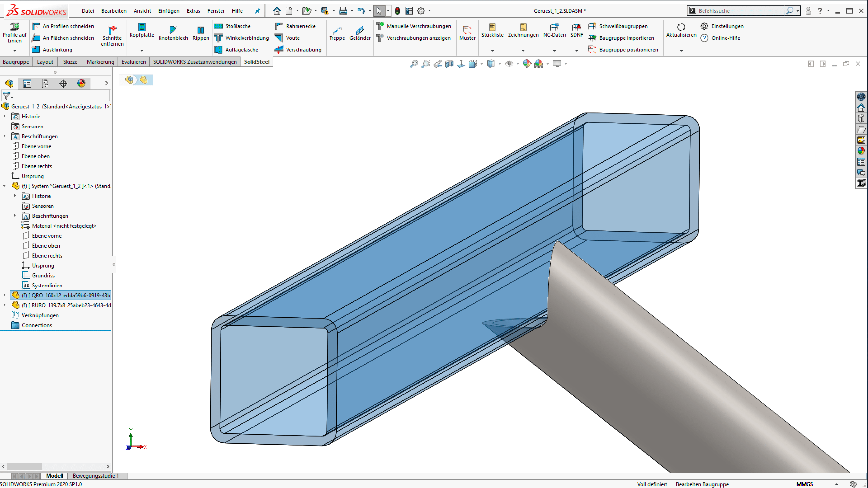This screenshot has height=488, width=868.
Task: Choose An Flächen schneiden
Action: pos(63,38)
